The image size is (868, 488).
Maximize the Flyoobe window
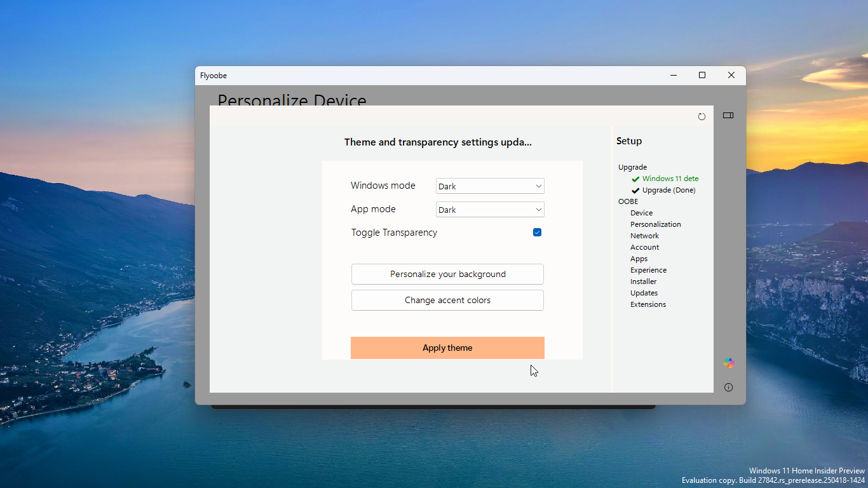pyautogui.click(x=702, y=76)
